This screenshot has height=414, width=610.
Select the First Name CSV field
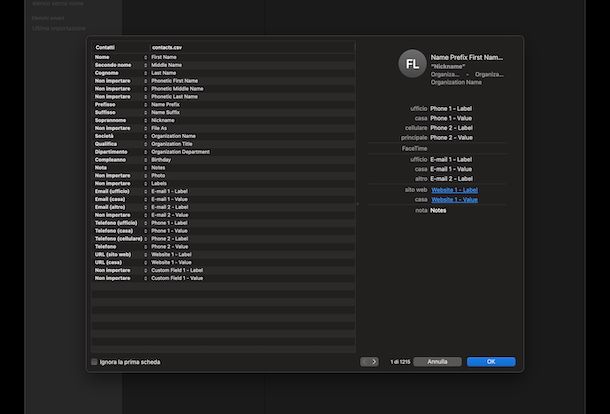pos(164,57)
